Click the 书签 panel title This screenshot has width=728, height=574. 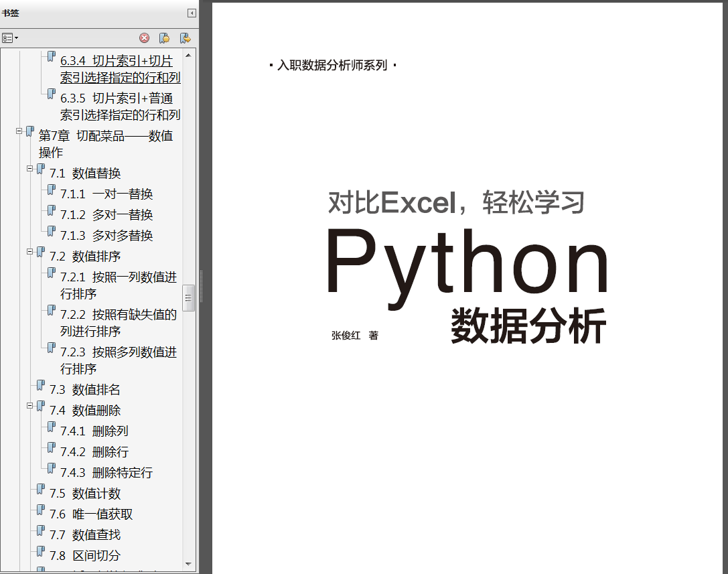click(x=10, y=13)
